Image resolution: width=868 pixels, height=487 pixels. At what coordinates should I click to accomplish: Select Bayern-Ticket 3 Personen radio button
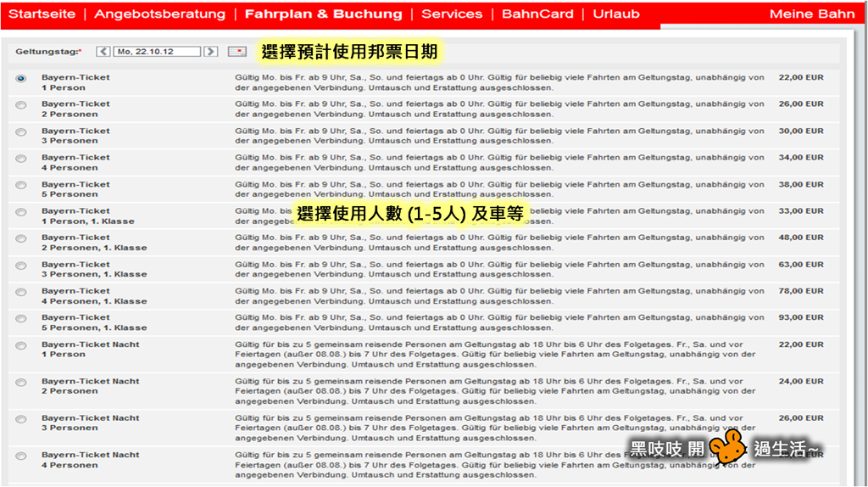pos(21,132)
